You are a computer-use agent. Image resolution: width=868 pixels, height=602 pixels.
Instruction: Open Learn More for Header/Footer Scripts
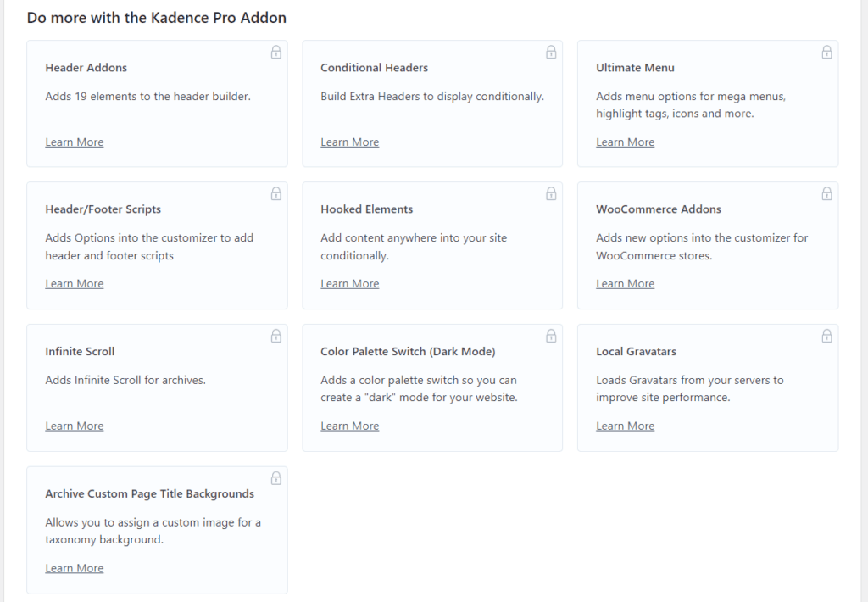[74, 283]
